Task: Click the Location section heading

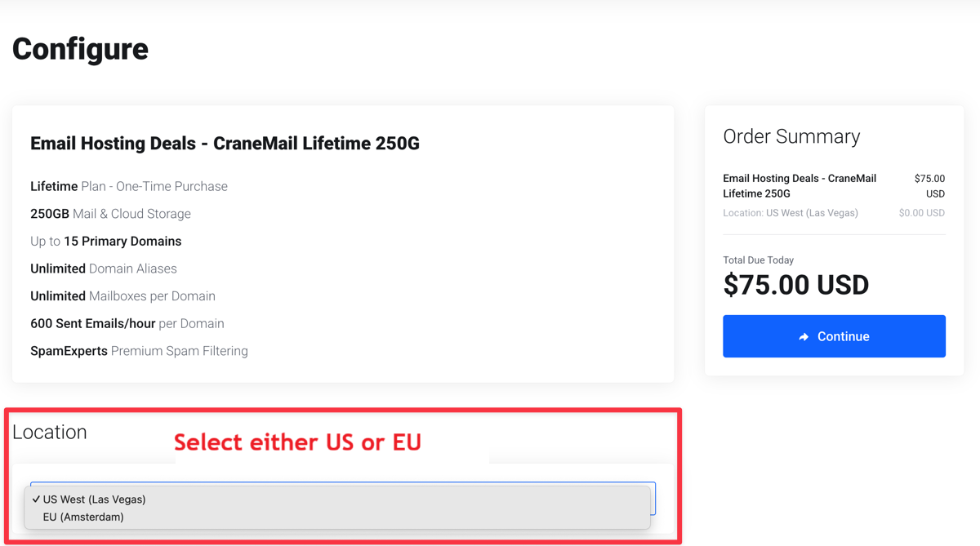Action: 50,432
